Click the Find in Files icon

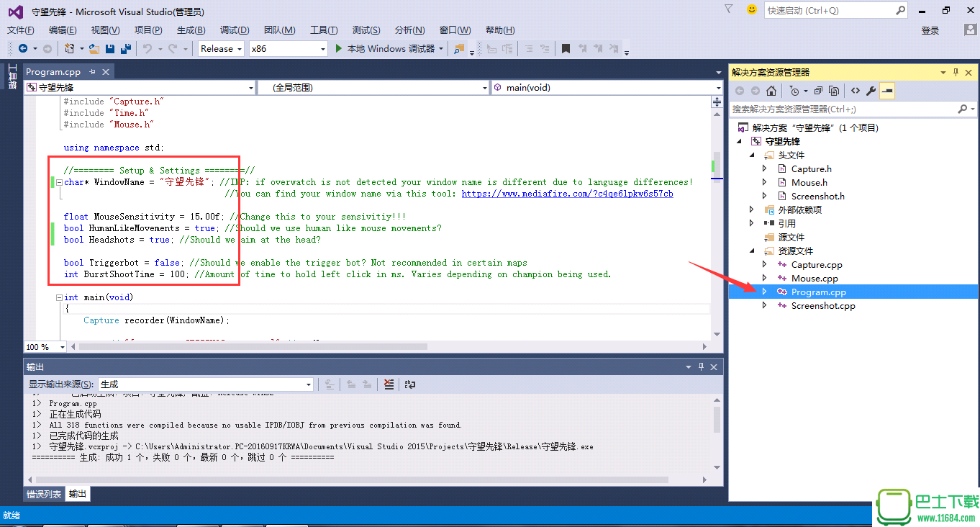click(x=459, y=48)
